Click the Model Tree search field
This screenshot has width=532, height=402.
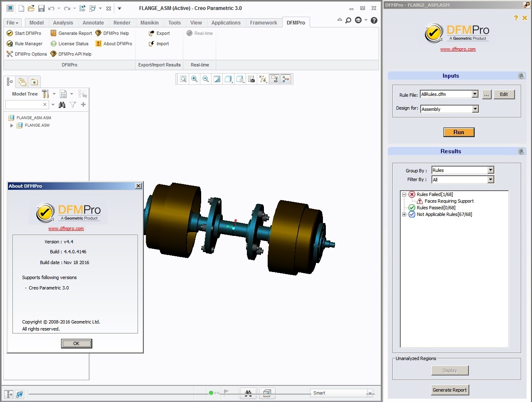(27, 105)
